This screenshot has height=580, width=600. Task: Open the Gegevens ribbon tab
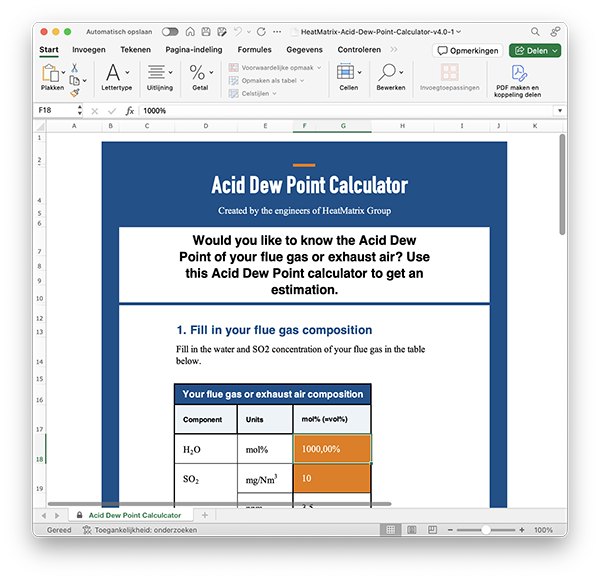coord(305,50)
